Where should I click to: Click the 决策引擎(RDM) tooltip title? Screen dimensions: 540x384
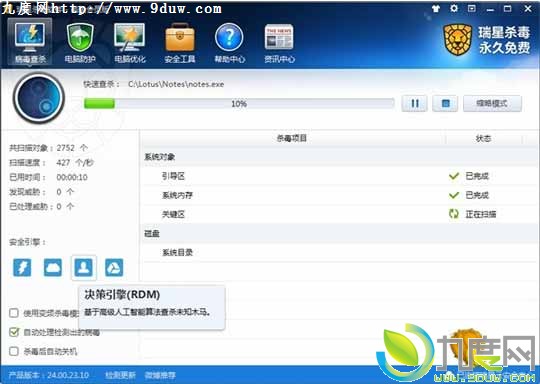pos(122,295)
